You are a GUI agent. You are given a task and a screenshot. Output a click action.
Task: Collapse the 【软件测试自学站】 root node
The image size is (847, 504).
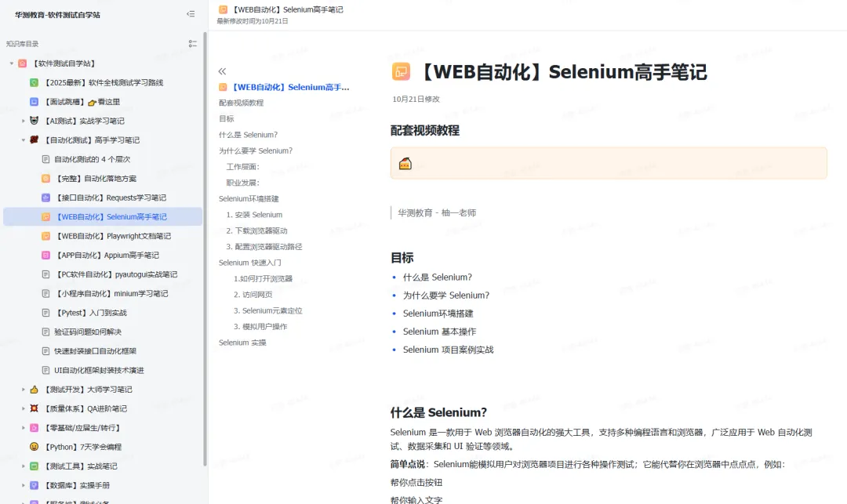[x=11, y=63]
